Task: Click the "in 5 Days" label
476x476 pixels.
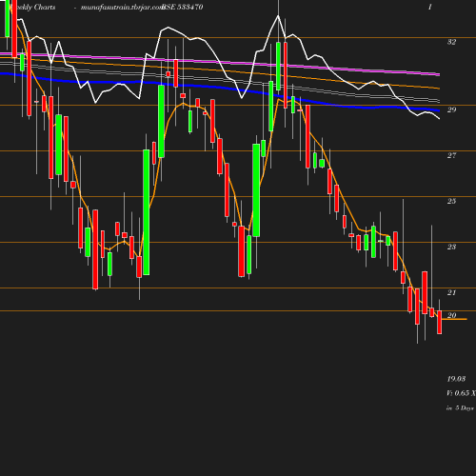Action: coord(460,408)
